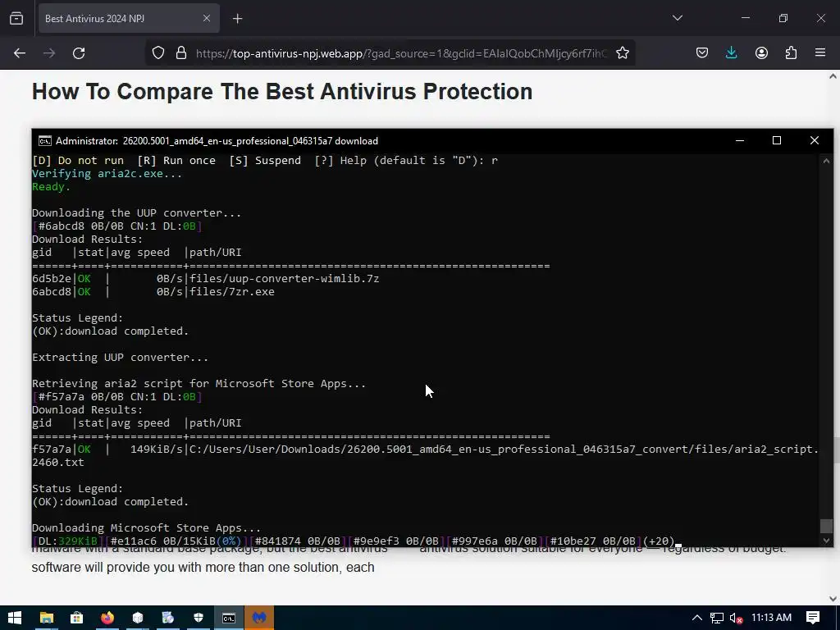Open Windows Security shield in taskbar
Viewport: 840px width, 630px height.
click(199, 618)
